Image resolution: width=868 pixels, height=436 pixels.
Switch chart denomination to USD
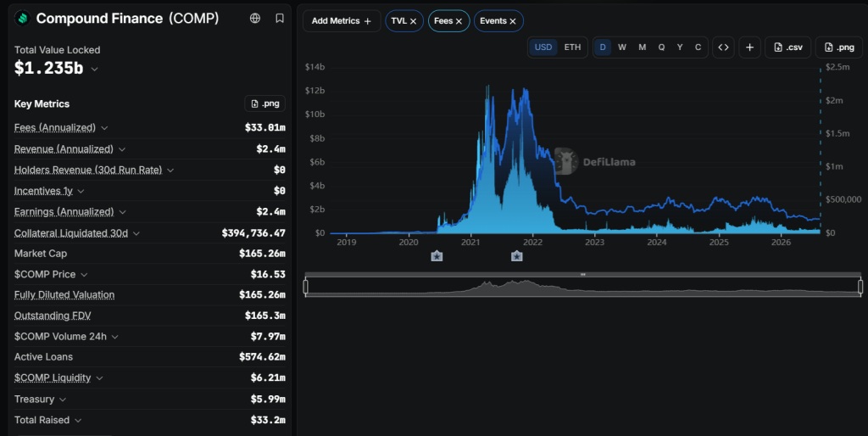[543, 48]
